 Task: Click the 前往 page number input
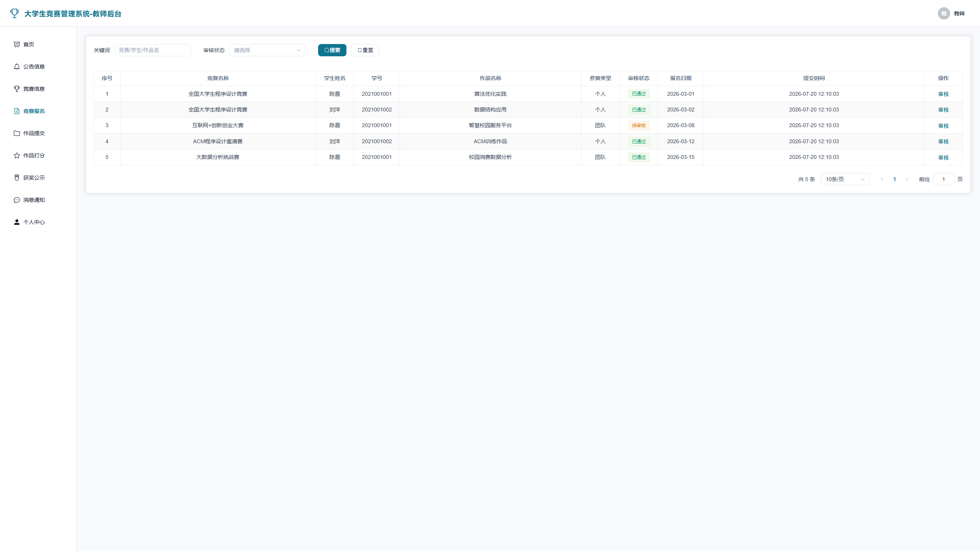[x=943, y=179]
